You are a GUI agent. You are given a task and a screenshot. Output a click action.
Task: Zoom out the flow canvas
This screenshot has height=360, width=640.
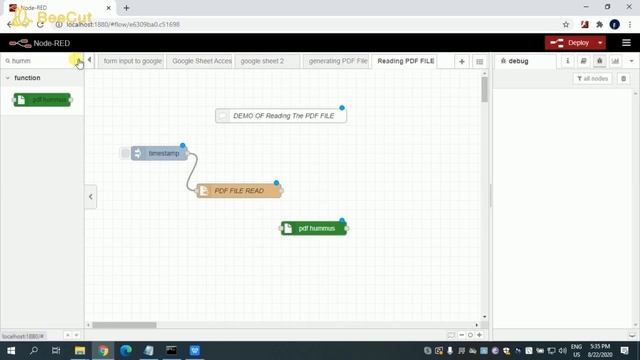click(x=462, y=335)
